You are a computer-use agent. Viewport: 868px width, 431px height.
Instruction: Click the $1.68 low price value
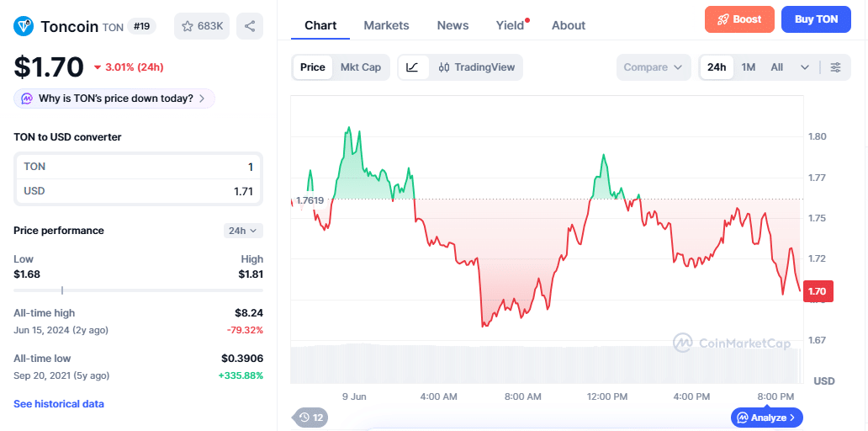pos(27,274)
